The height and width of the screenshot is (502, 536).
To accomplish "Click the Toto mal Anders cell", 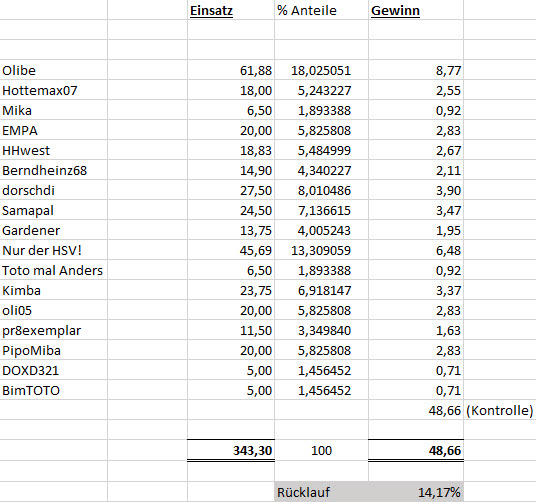I will 54,270.
